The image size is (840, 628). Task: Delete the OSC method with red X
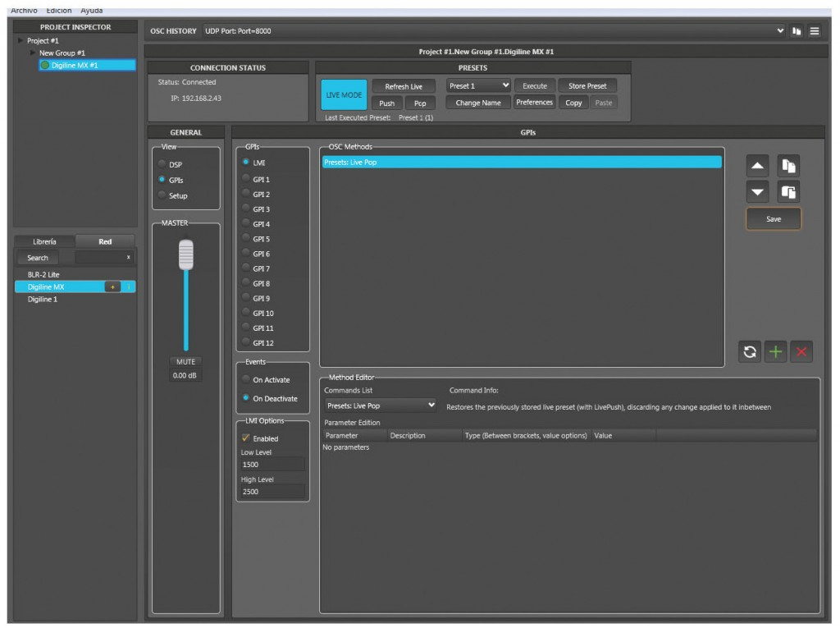801,352
